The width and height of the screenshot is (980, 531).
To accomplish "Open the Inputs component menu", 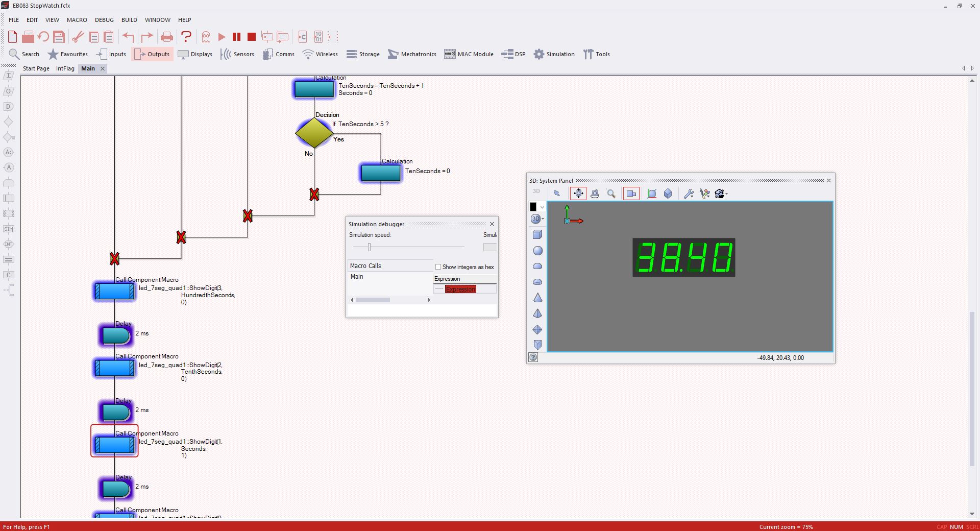I will click(x=111, y=54).
